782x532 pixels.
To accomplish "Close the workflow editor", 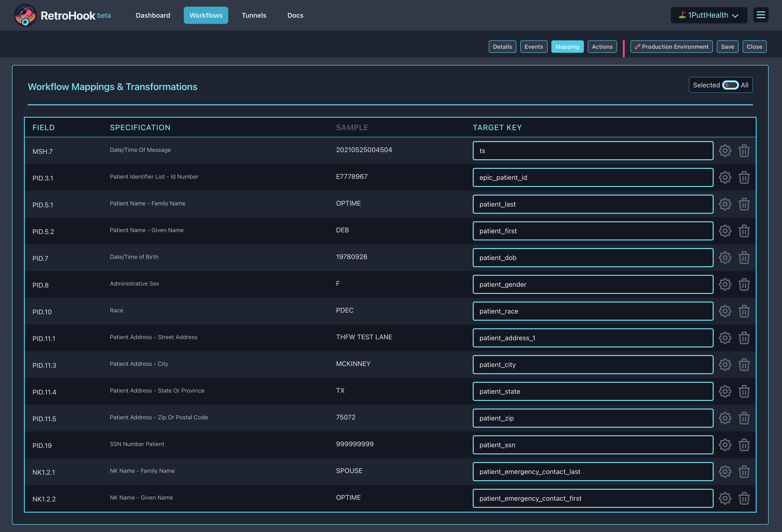I will (x=754, y=47).
